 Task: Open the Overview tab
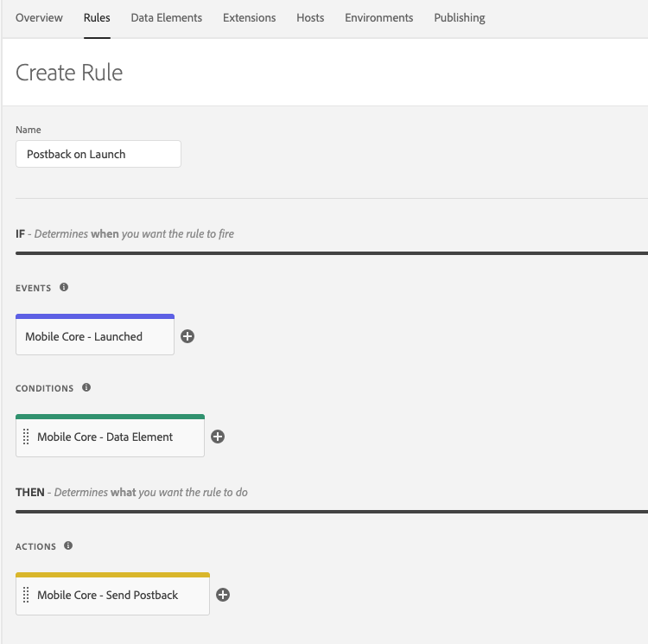(39, 18)
